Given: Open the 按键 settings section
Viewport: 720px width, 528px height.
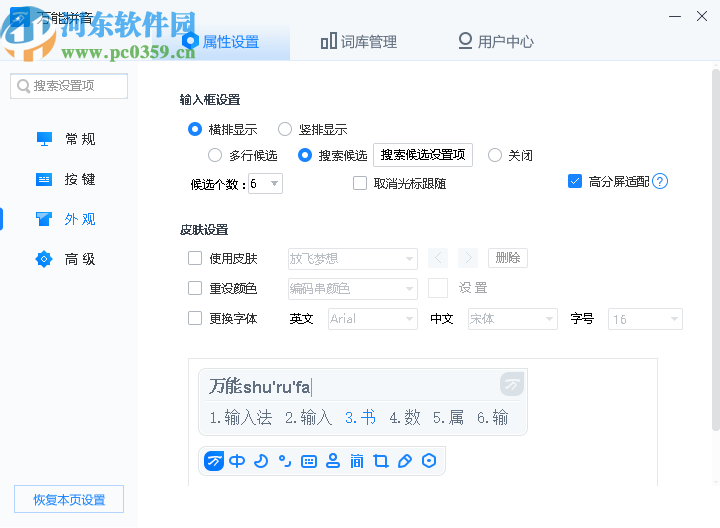Looking at the screenshot, I should tap(66, 179).
